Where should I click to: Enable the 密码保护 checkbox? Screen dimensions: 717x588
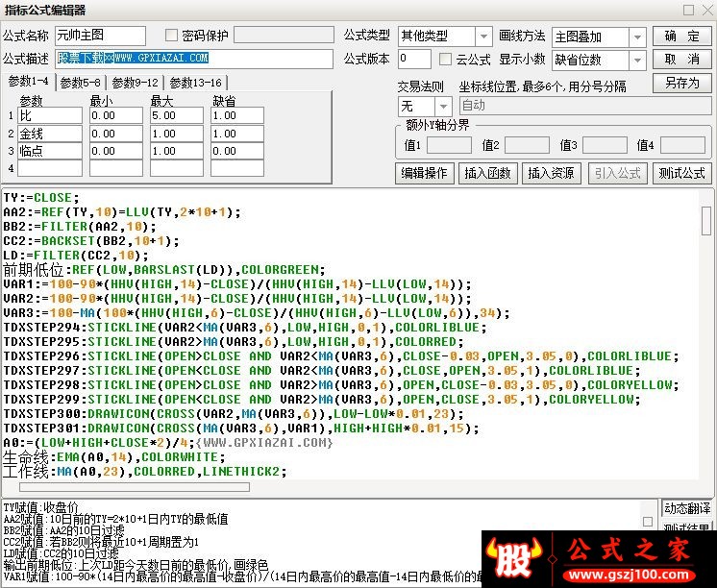pos(172,36)
